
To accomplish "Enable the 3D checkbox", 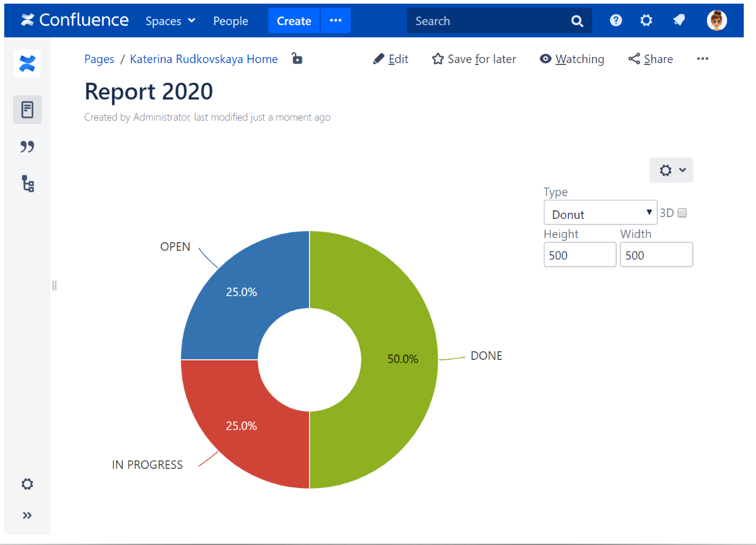I will pyautogui.click(x=682, y=213).
